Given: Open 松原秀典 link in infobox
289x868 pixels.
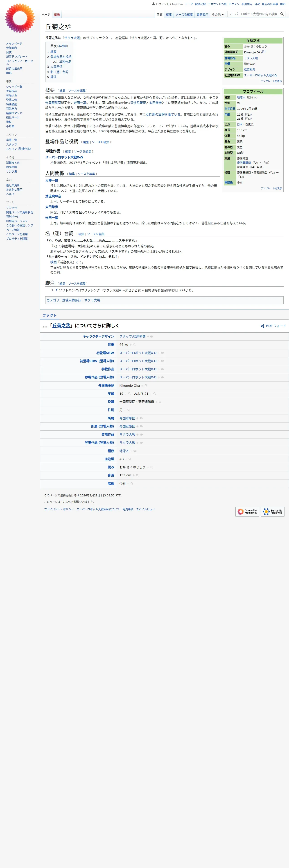Looking at the screenshot, I should tap(249, 69).
